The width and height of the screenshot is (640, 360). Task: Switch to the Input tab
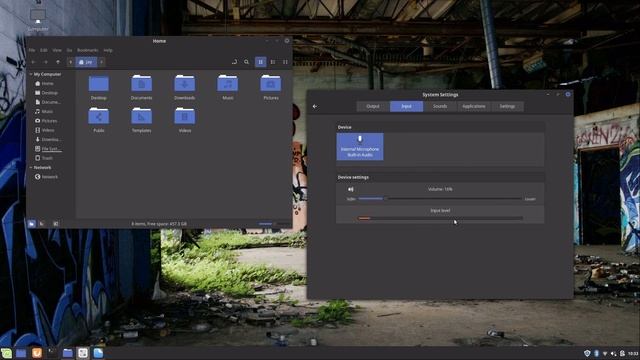(x=407, y=106)
